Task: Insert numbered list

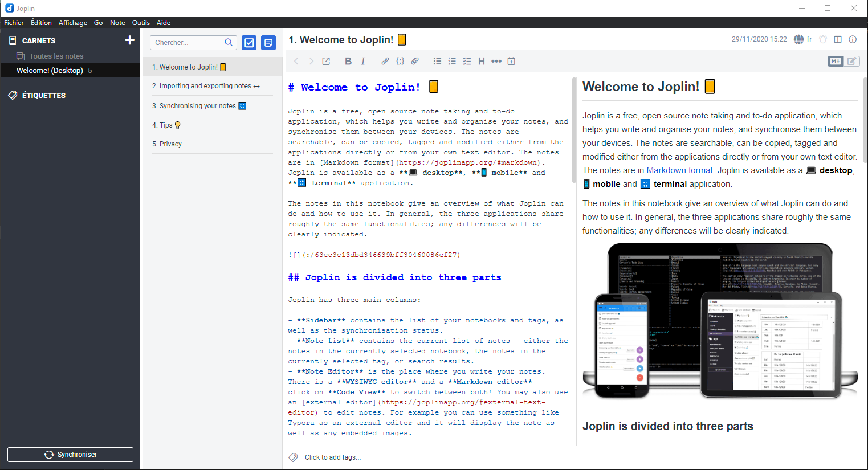Action: tap(452, 61)
